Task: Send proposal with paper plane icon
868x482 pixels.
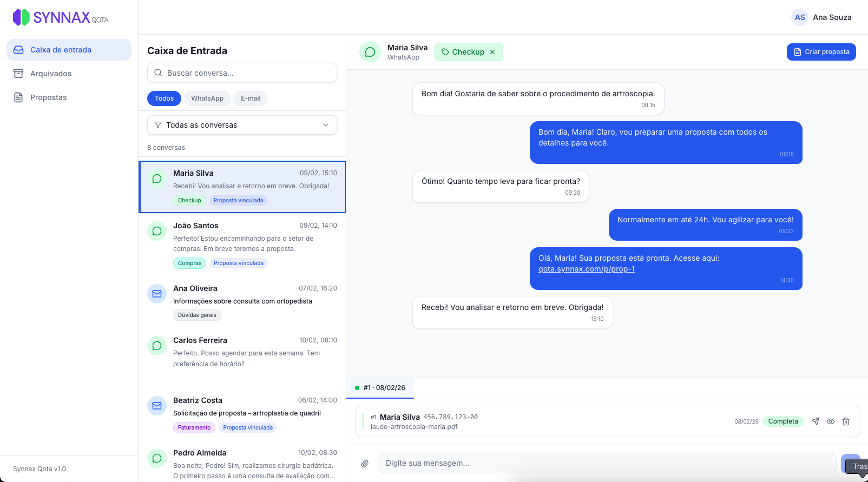Action: (816, 421)
